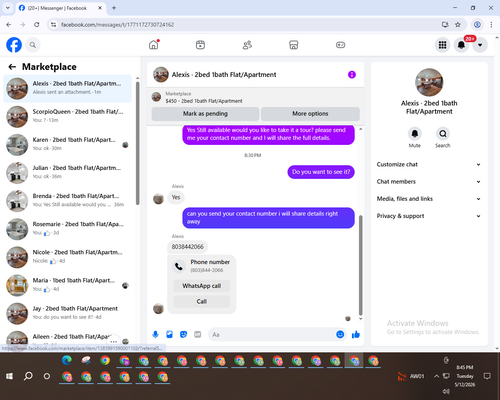
Task: Open Notifications bell with 20+ badge
Action: click(461, 45)
